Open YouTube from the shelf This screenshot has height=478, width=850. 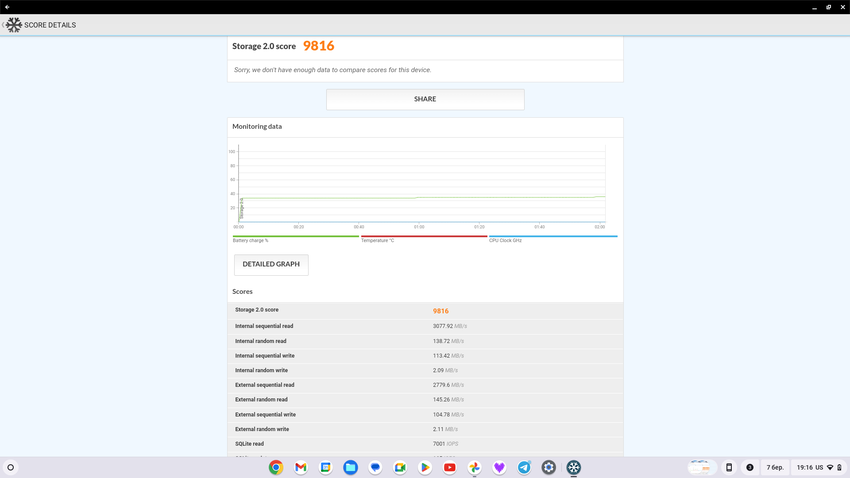(450, 467)
